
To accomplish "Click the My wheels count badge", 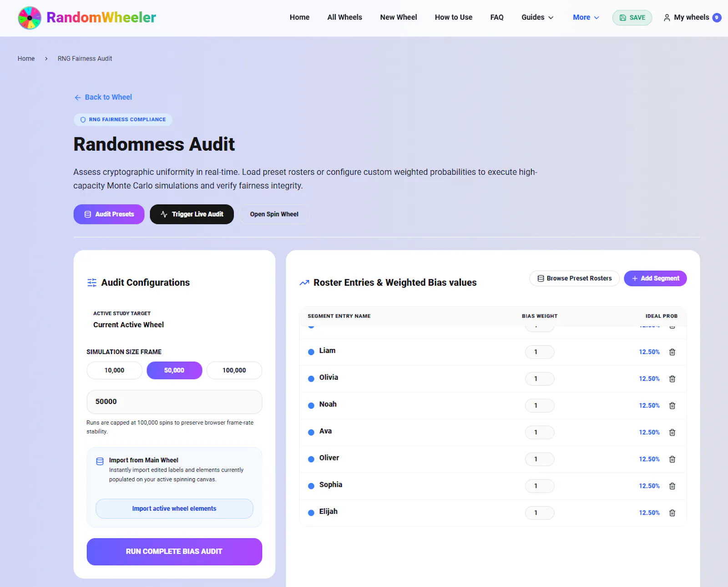I will (x=717, y=18).
